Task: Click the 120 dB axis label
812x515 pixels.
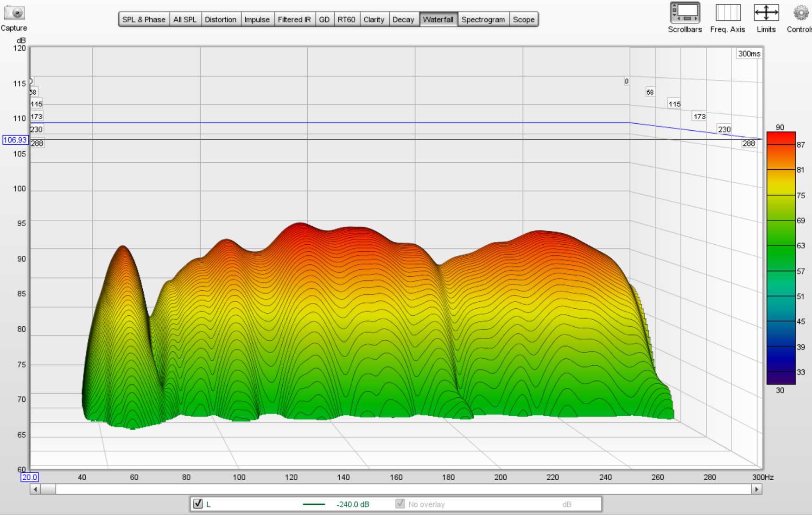Action: point(19,48)
